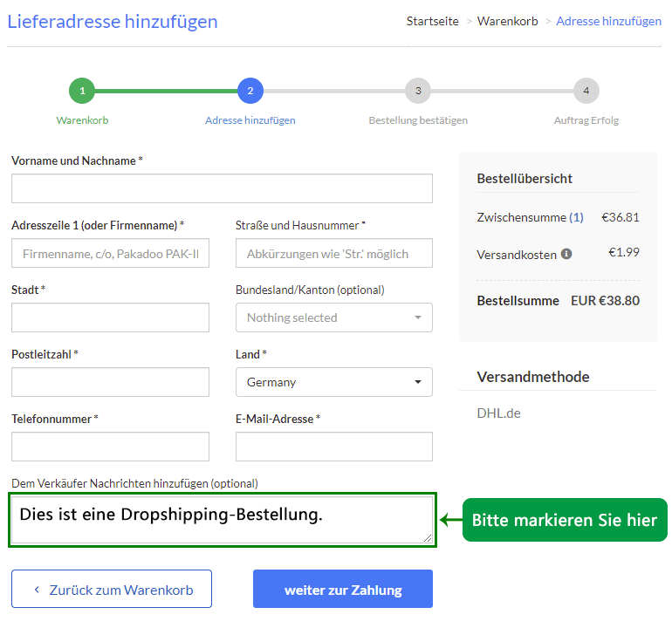Go to Startseite breadcrumb link
The height and width of the screenshot is (628, 672).
point(432,21)
